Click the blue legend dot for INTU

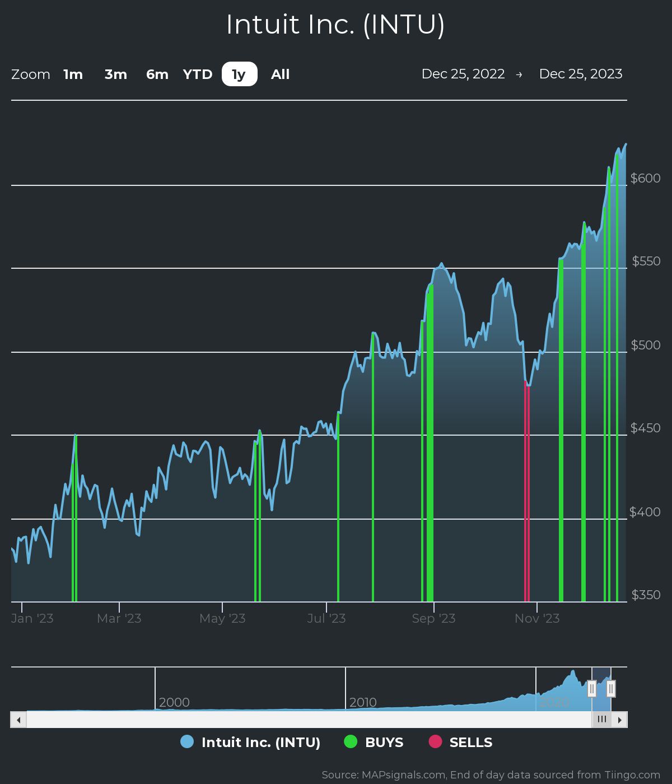[x=187, y=741]
